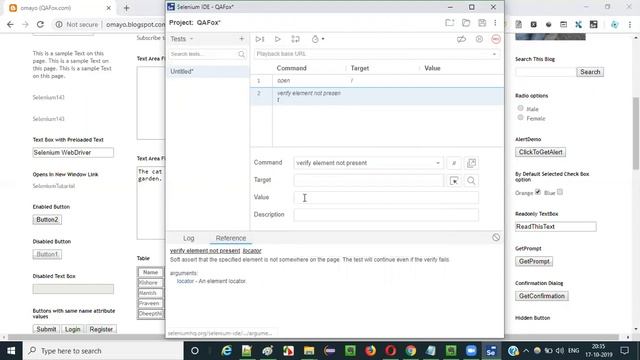The image size is (640, 360).
Task: Open Chrome menu three dots
Action: 630,24
